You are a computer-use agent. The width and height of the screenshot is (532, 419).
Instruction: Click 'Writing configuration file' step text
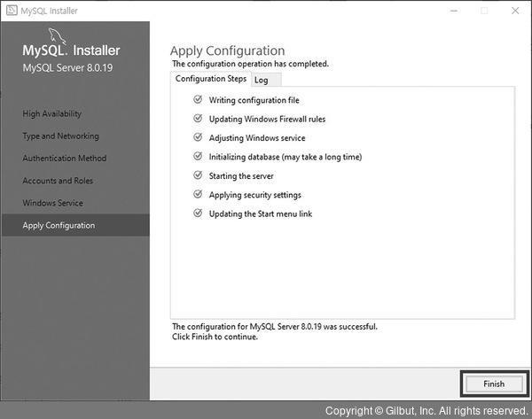[x=254, y=100]
